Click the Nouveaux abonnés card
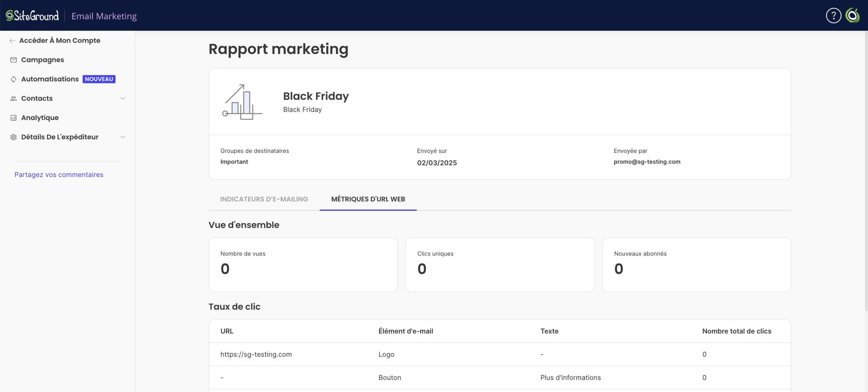 click(x=696, y=265)
